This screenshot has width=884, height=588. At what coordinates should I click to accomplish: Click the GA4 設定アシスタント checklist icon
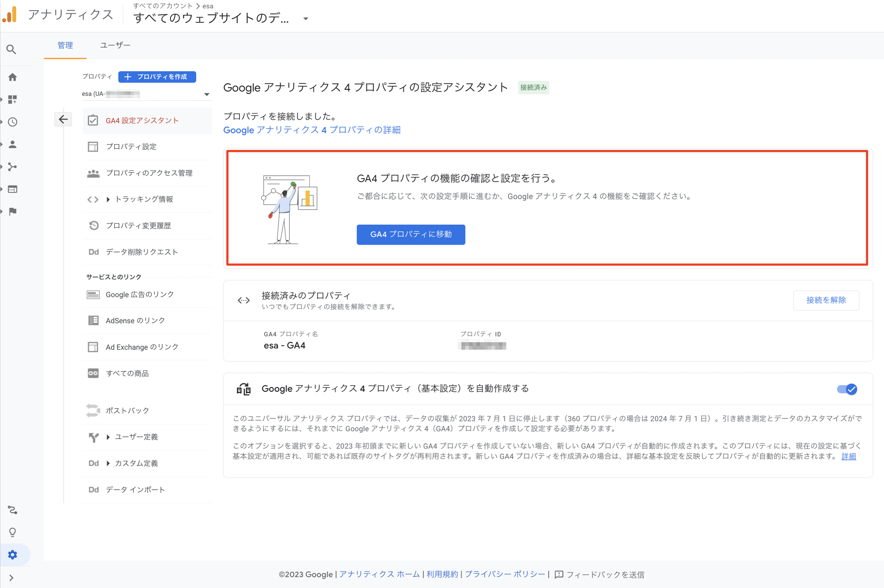click(93, 120)
